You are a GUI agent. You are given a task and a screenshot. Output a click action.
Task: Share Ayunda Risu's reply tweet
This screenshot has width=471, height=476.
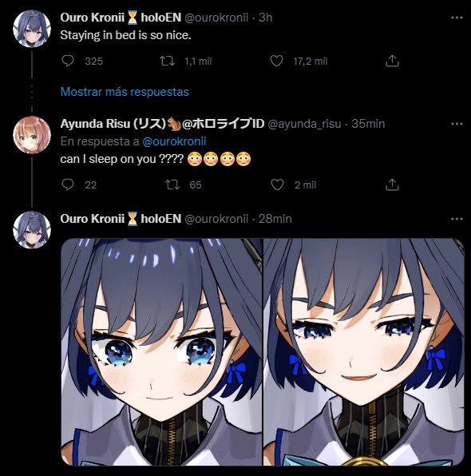tap(392, 184)
